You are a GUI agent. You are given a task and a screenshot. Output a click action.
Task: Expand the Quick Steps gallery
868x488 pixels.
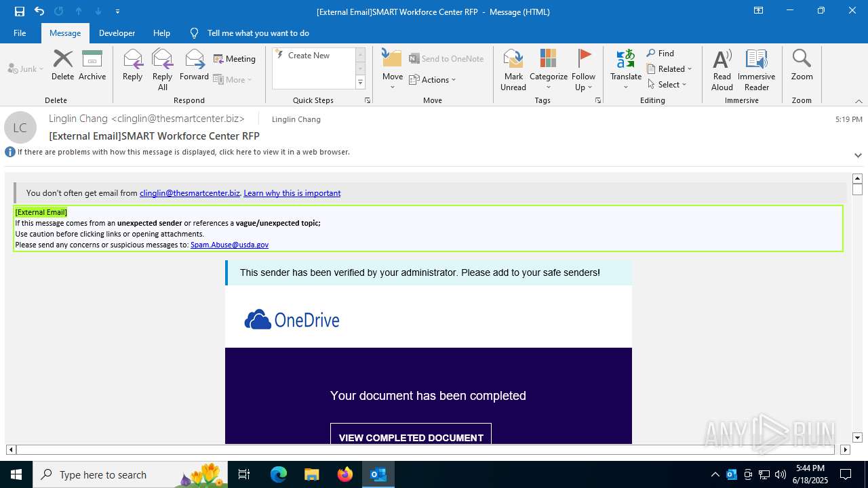[x=361, y=83]
